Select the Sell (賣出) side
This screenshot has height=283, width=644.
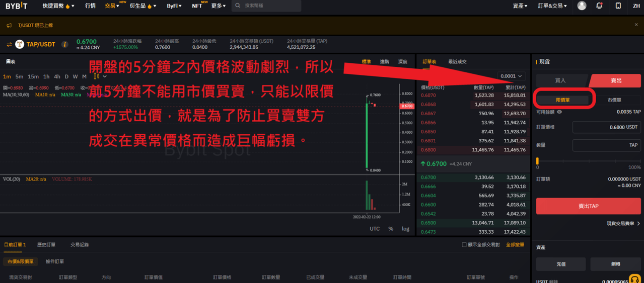[616, 80]
